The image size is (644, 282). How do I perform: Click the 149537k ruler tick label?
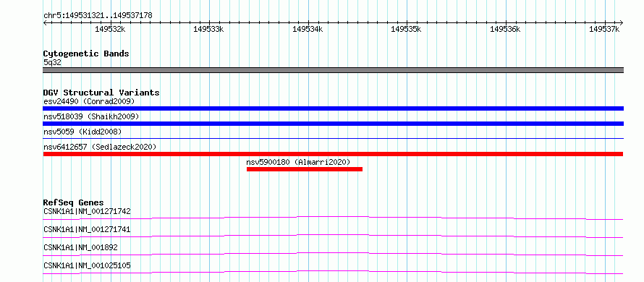click(604, 29)
